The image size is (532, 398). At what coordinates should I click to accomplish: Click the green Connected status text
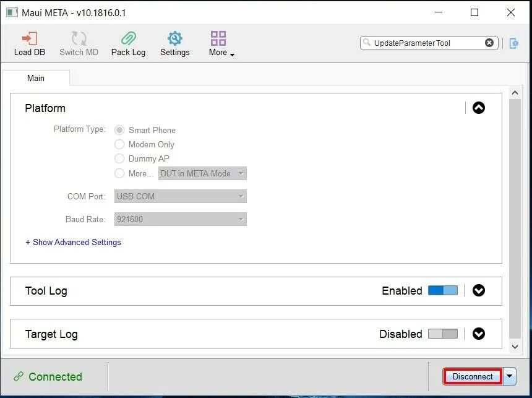coord(55,376)
